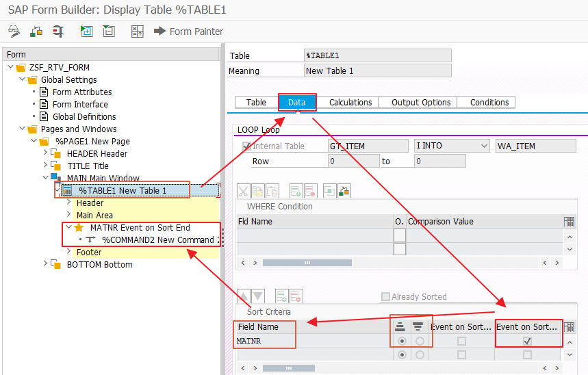Image resolution: width=588 pixels, height=375 pixels.
Task: Select Form Interface node
Action: 80,104
